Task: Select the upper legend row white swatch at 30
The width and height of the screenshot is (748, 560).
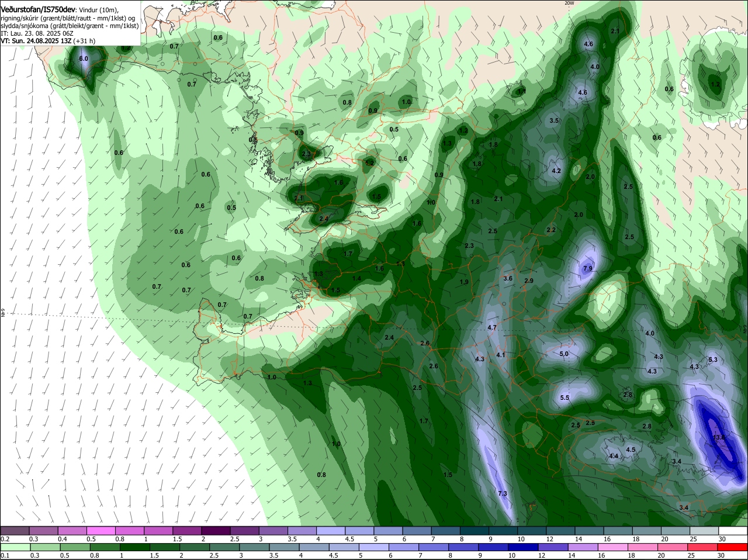Action: pyautogui.click(x=733, y=531)
